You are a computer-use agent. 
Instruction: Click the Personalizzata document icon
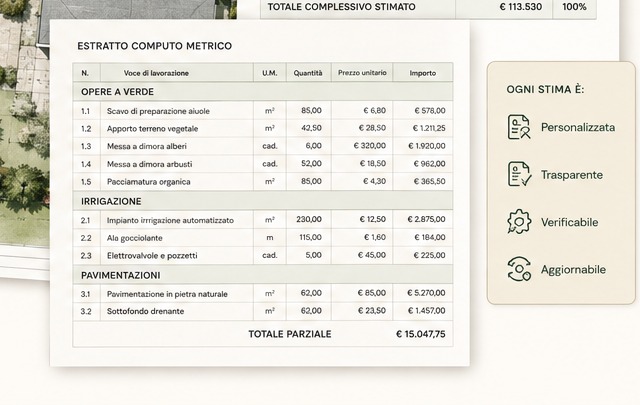(519, 127)
